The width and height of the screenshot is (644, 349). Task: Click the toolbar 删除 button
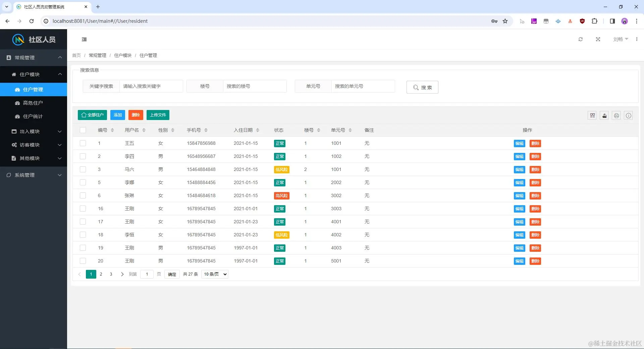click(x=136, y=115)
